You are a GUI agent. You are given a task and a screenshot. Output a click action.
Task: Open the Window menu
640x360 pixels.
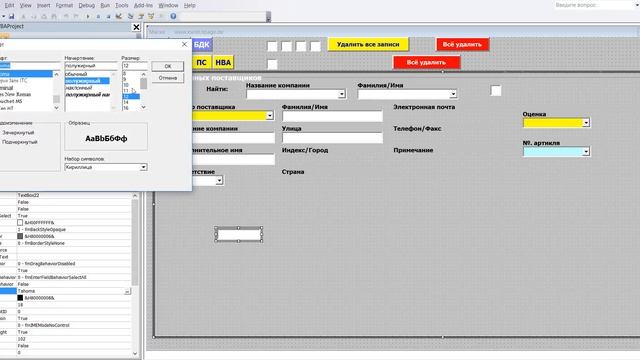pyautogui.click(x=168, y=5)
